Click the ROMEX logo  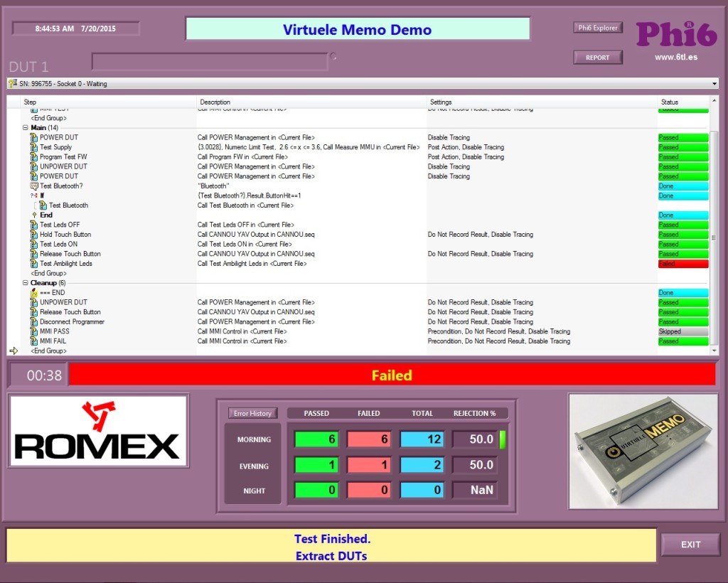[97, 429]
